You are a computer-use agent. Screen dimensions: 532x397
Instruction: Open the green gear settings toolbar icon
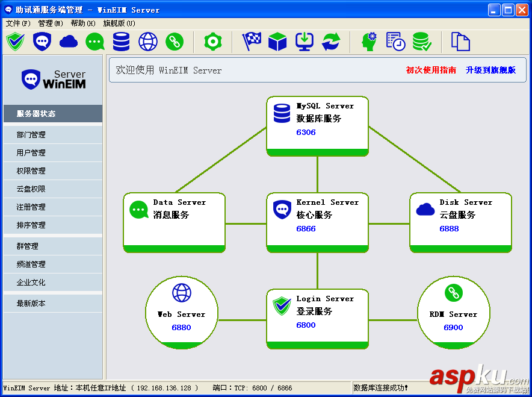pyautogui.click(x=212, y=42)
